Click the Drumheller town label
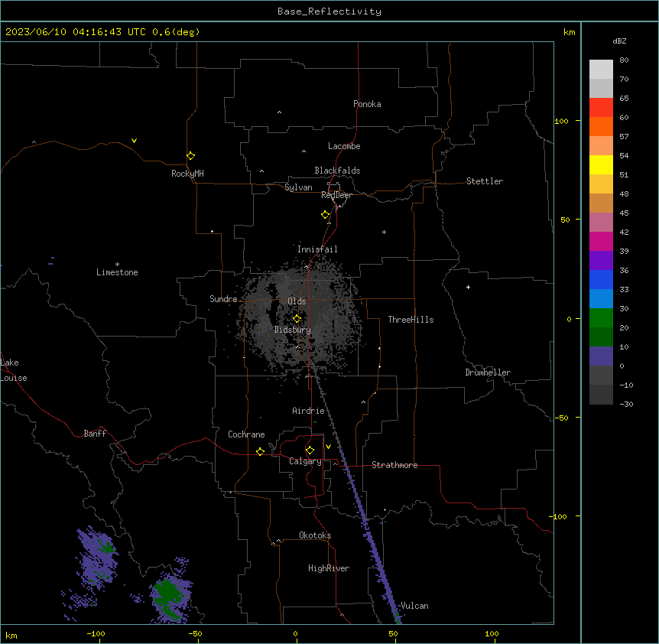 [x=488, y=372]
